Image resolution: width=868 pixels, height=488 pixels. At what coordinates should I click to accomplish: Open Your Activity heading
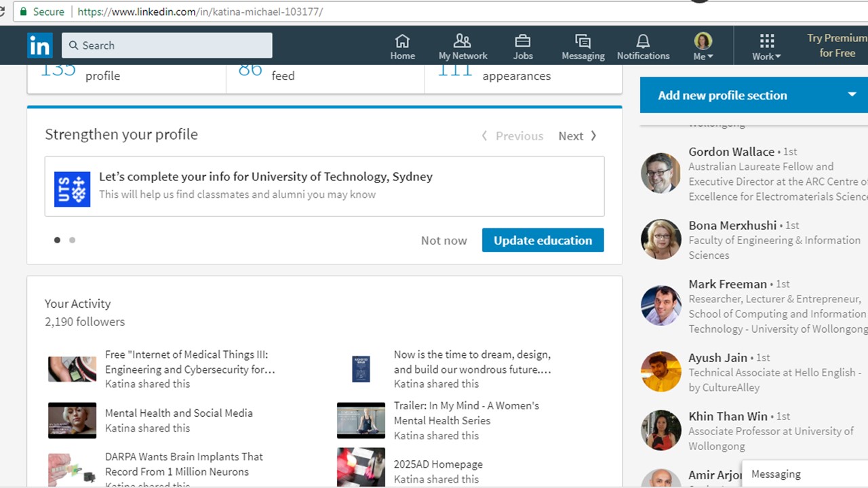pyautogui.click(x=77, y=304)
